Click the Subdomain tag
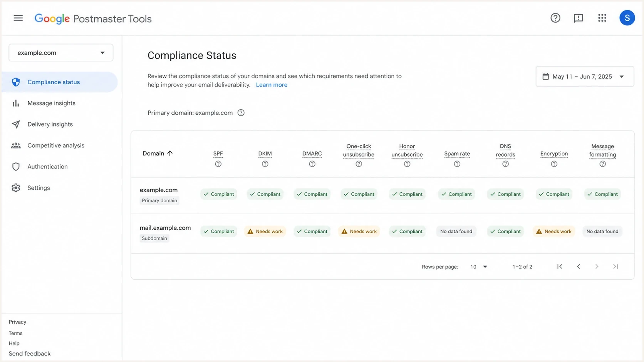 point(154,238)
